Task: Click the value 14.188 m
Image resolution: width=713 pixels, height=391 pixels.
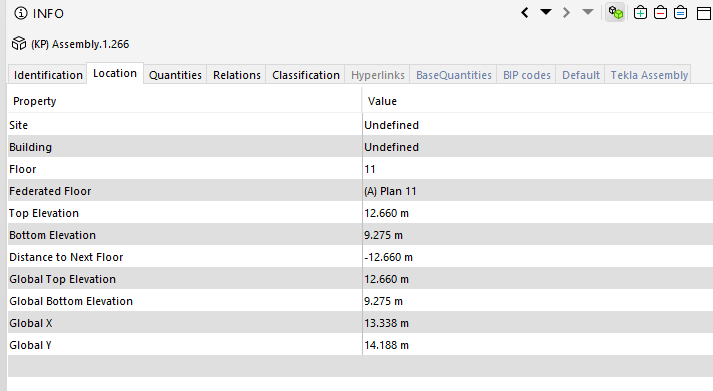Action: pos(387,345)
